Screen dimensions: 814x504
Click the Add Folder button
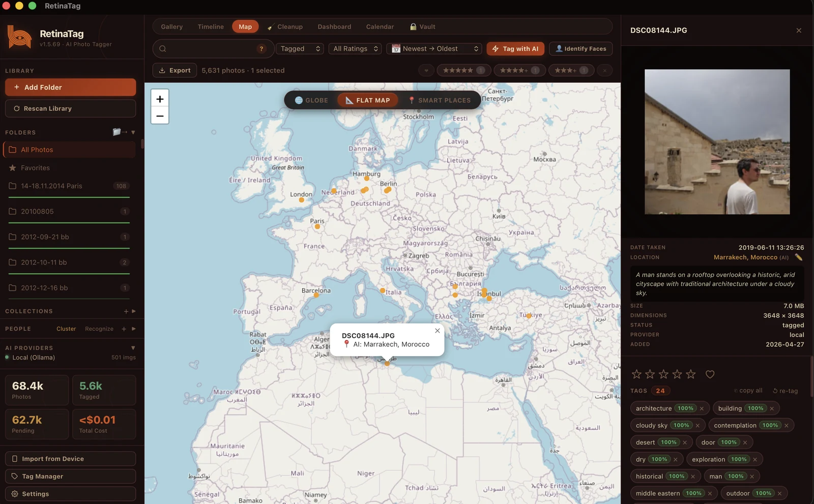pyautogui.click(x=71, y=87)
